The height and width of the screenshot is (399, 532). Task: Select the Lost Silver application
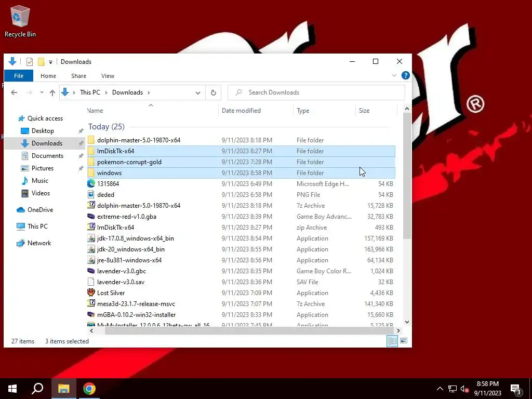241,293
